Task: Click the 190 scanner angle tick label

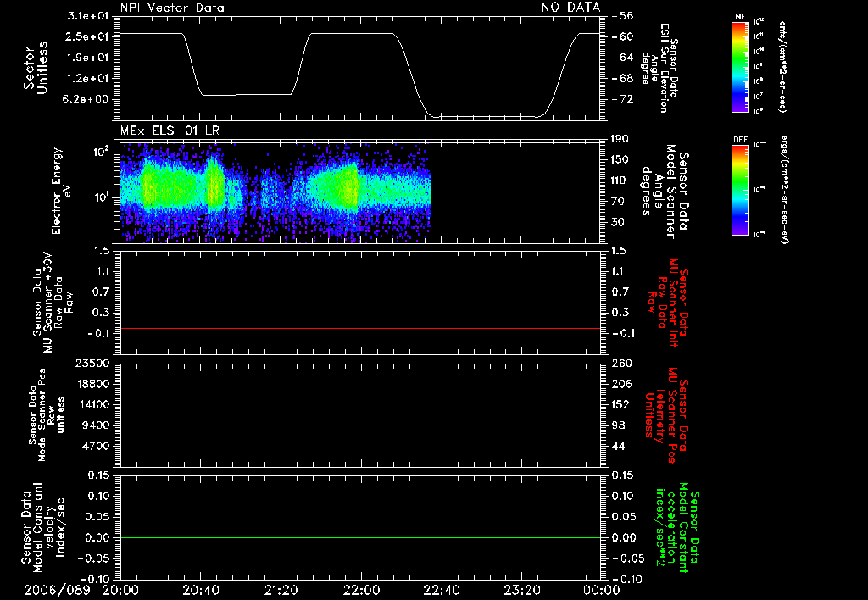Action: coord(620,139)
